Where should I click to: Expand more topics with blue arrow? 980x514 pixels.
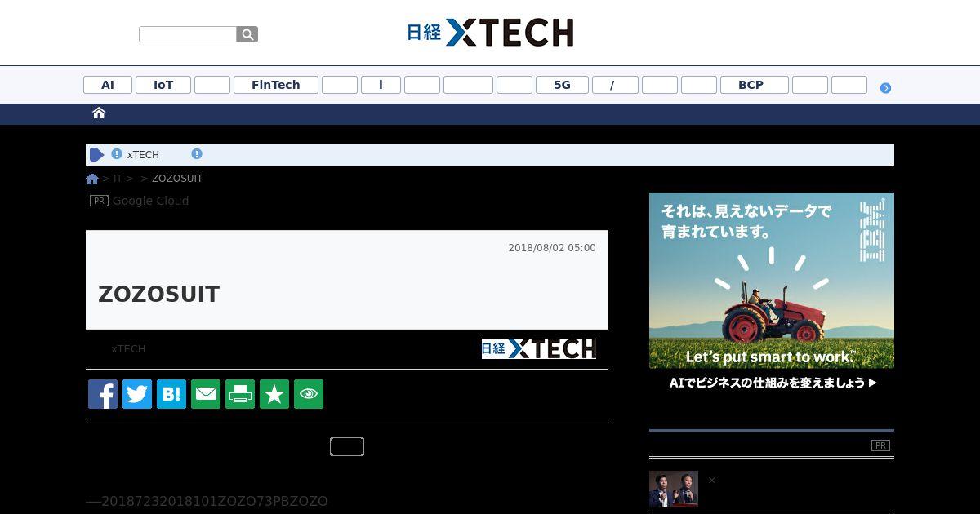coord(885,88)
